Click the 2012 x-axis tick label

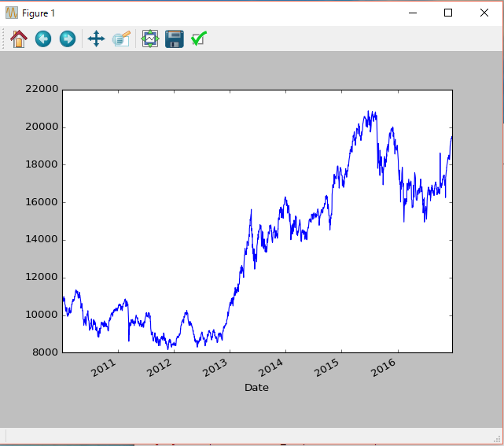pos(159,368)
